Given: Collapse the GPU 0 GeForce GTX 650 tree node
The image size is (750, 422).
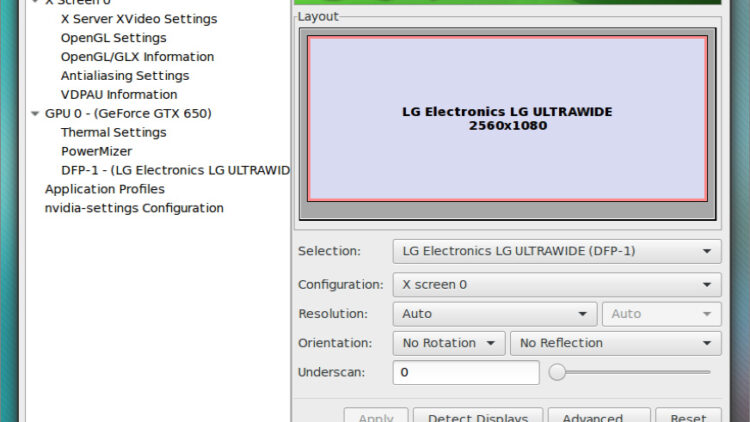Looking at the screenshot, I should tap(36, 114).
